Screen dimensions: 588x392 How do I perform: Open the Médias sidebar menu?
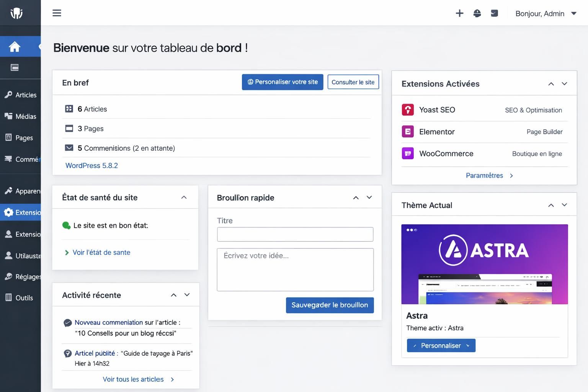pyautogui.click(x=20, y=116)
